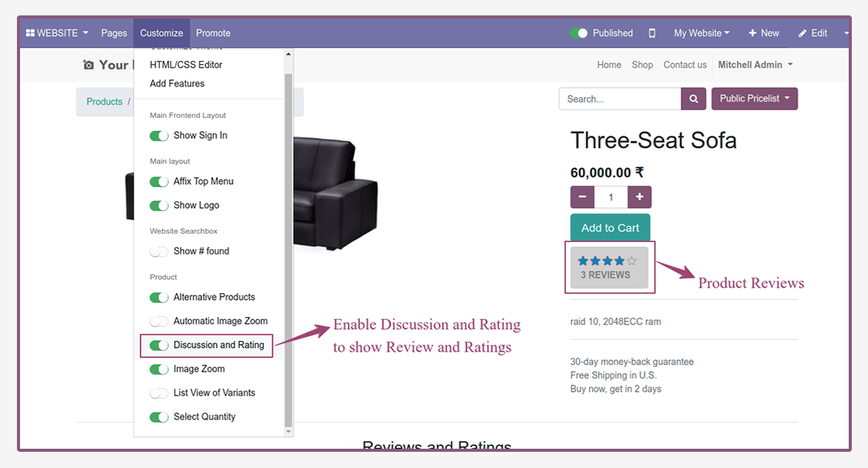Viewport: 868px width, 468px height.
Task: Go to the Shop link
Action: [642, 65]
